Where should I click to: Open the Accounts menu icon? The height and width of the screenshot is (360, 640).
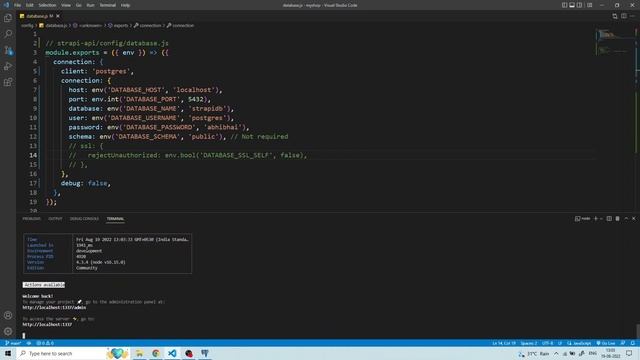(8, 315)
